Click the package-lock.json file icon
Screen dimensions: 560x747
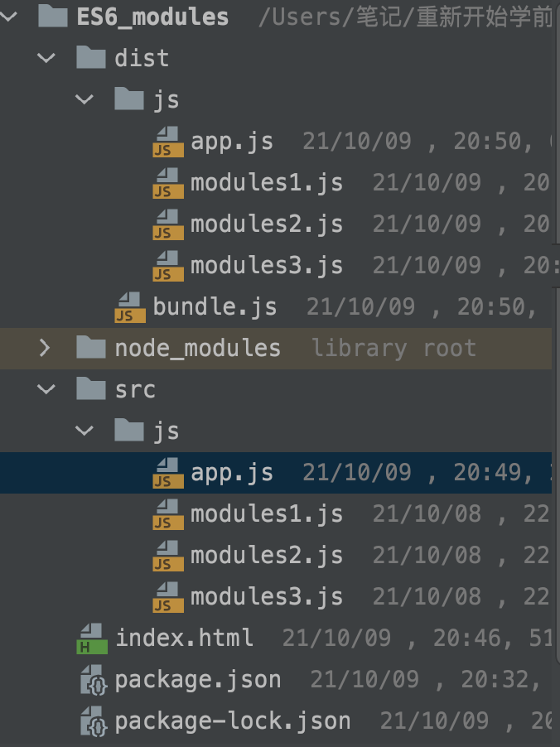point(91,720)
